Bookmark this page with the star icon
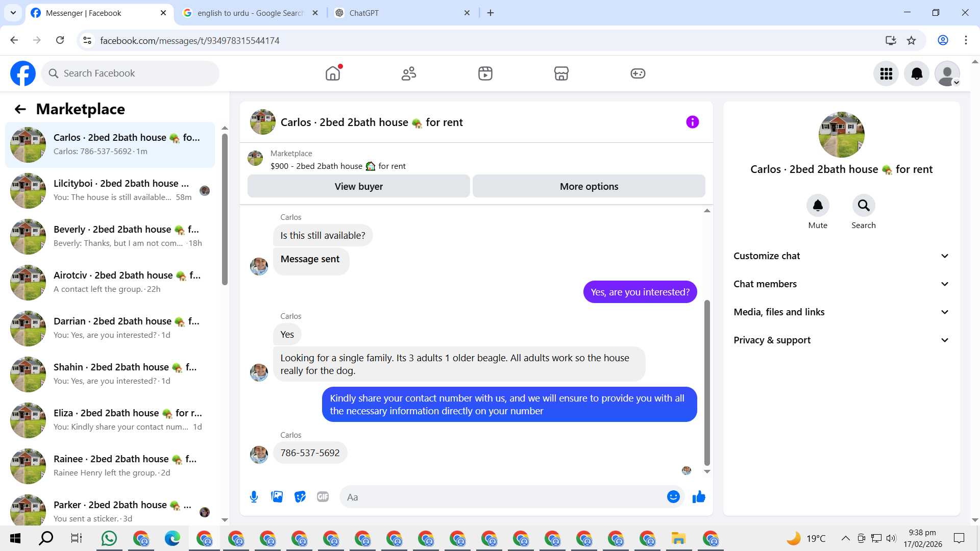This screenshot has height=551, width=980. [911, 40]
